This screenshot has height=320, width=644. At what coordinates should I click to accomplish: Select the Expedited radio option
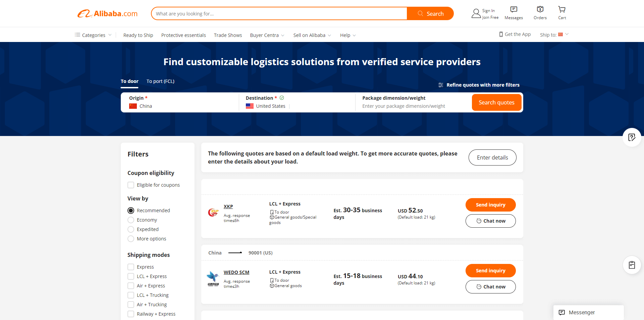tap(131, 229)
